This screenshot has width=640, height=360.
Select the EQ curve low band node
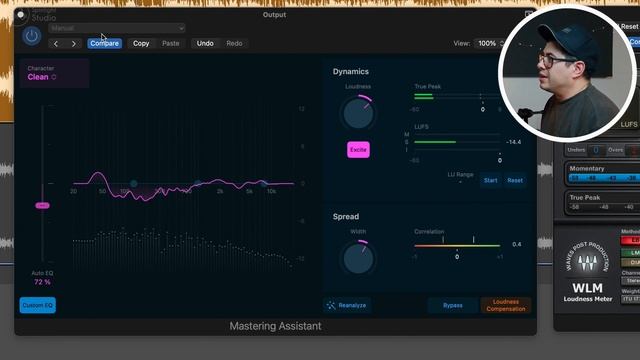pos(133,184)
